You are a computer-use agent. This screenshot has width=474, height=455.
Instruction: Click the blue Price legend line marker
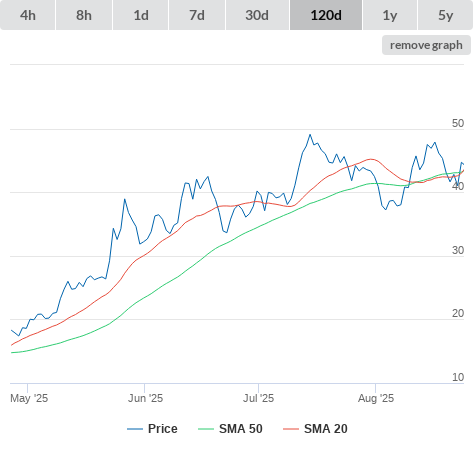pos(135,429)
